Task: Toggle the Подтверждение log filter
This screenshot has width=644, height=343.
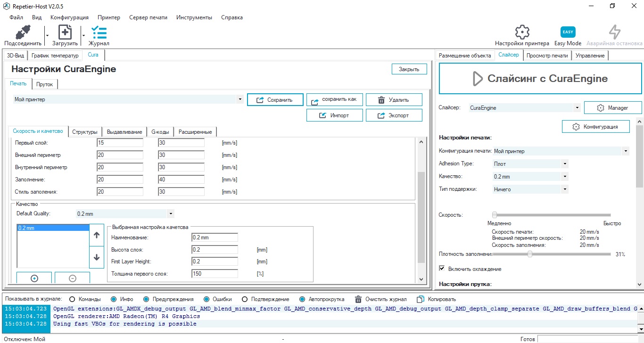Action: click(x=245, y=299)
